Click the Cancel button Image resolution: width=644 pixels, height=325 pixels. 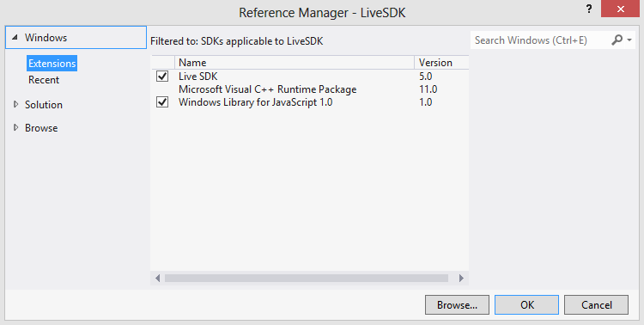click(596, 305)
